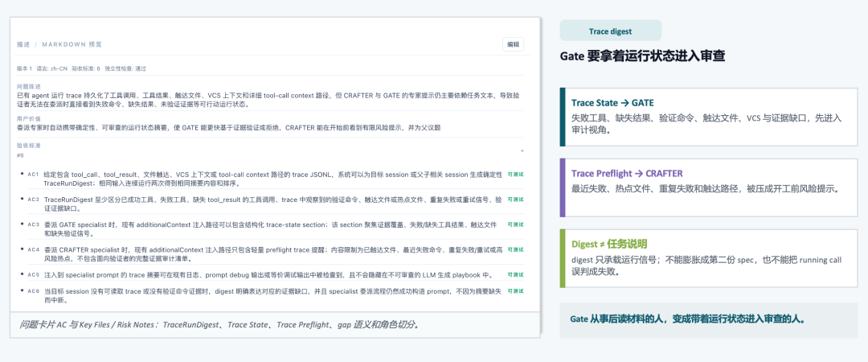Image resolution: width=868 pixels, height=362 pixels.
Task: Click the AC4 委派 CRAFTER specialist description
Action: 273,254
